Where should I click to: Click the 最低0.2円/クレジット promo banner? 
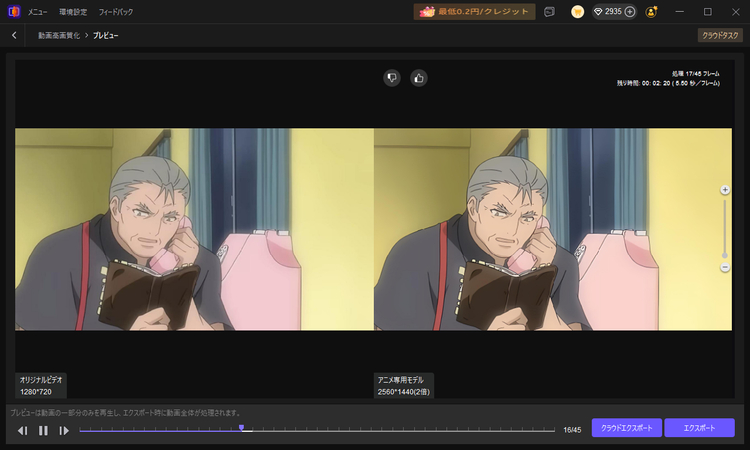474,11
